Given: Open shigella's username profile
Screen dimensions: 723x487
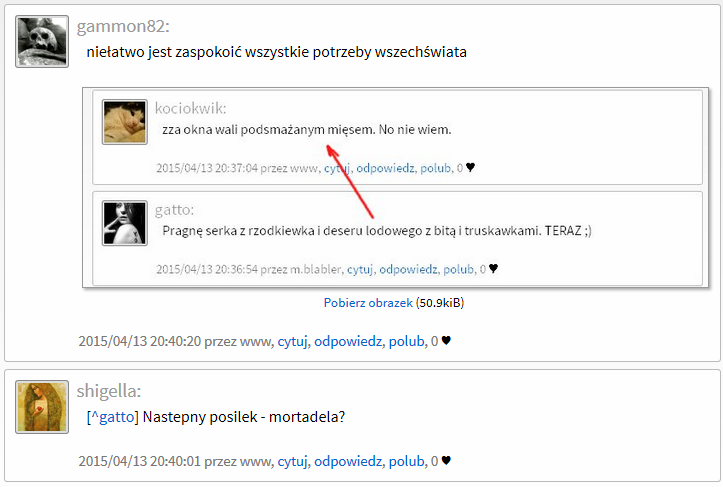Looking at the screenshot, I should tap(109, 391).
